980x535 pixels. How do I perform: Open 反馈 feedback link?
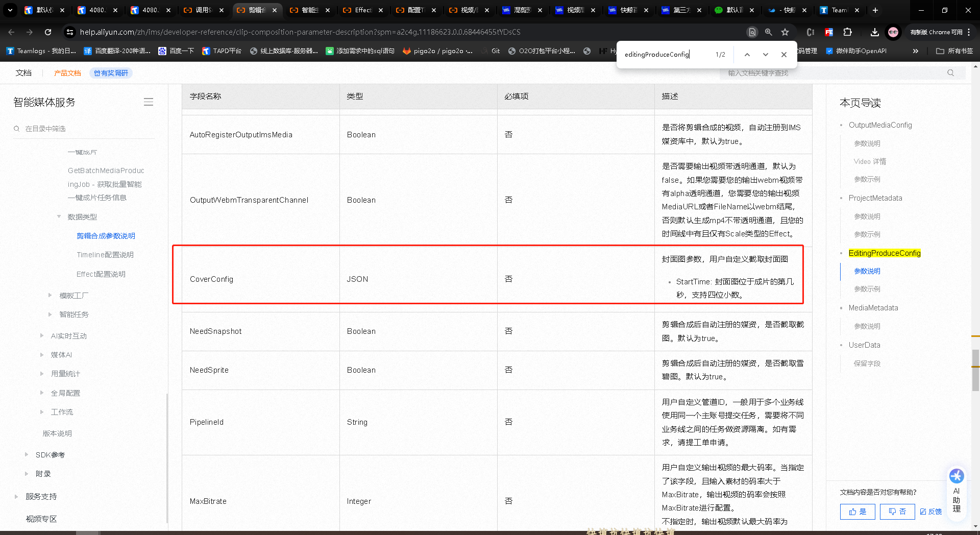[x=930, y=512]
